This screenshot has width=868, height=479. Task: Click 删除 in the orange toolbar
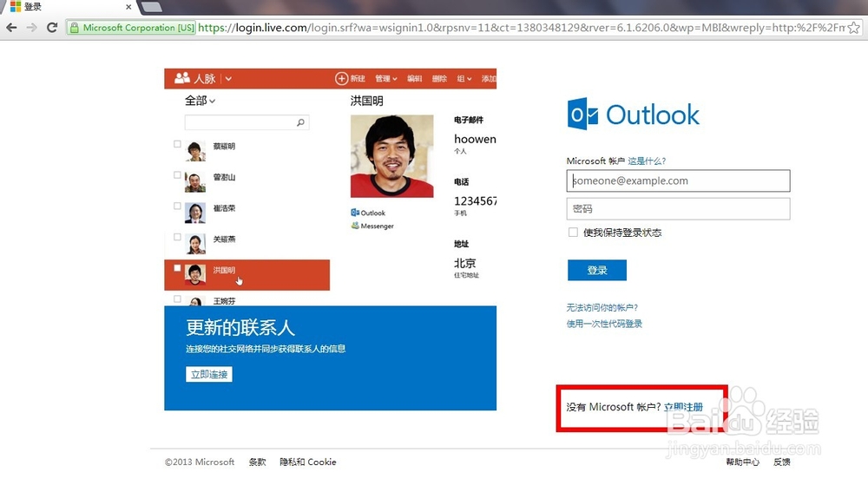pyautogui.click(x=439, y=79)
